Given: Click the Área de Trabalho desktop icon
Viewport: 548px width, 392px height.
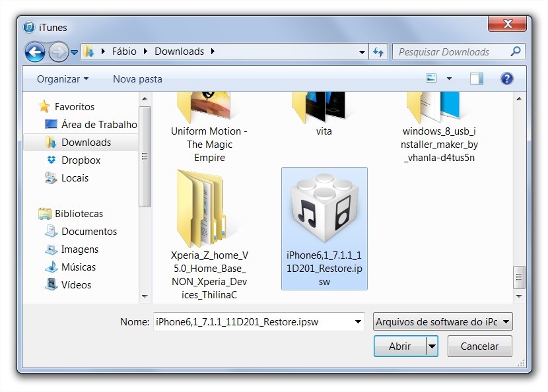Looking at the screenshot, I should tap(51, 124).
